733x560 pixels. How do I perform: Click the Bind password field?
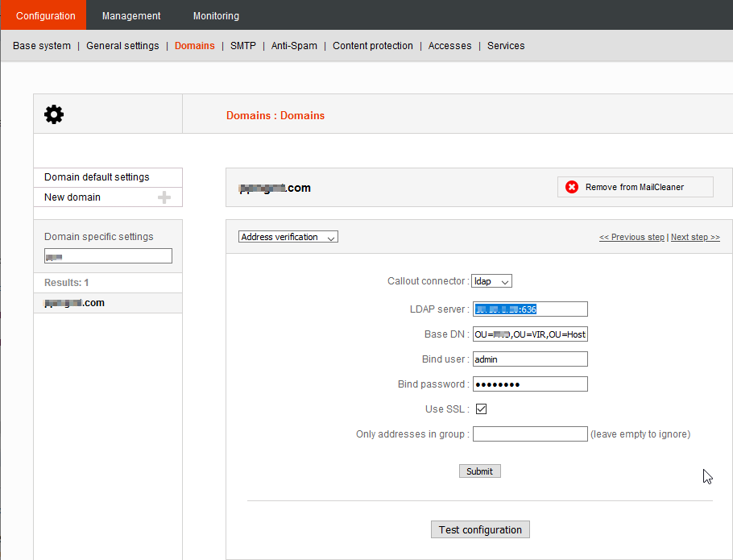tap(530, 384)
